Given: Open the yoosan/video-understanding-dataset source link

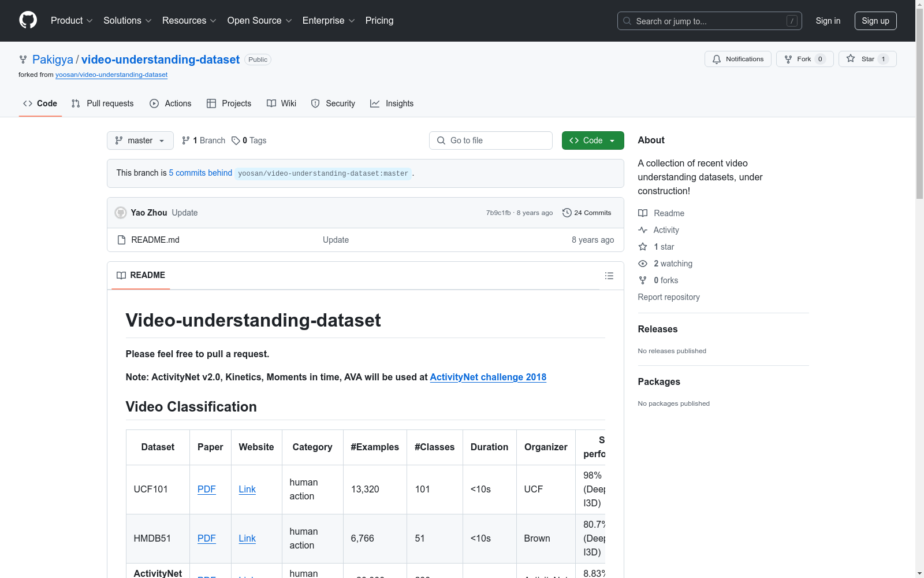Looking at the screenshot, I should pyautogui.click(x=111, y=75).
